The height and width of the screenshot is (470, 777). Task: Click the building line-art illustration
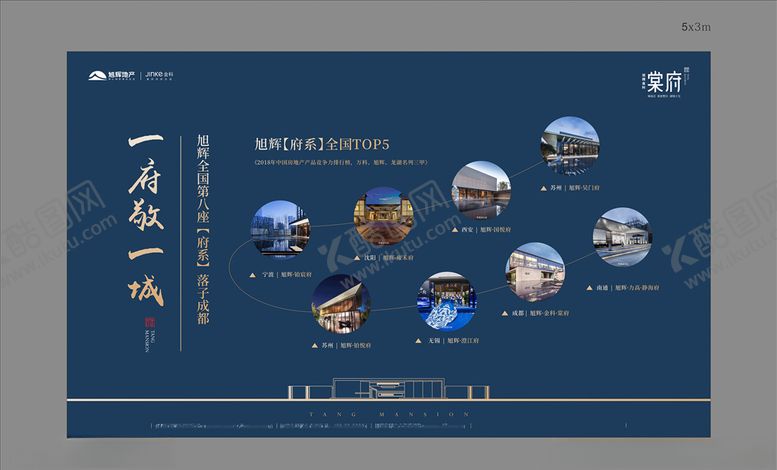pyautogui.click(x=388, y=388)
